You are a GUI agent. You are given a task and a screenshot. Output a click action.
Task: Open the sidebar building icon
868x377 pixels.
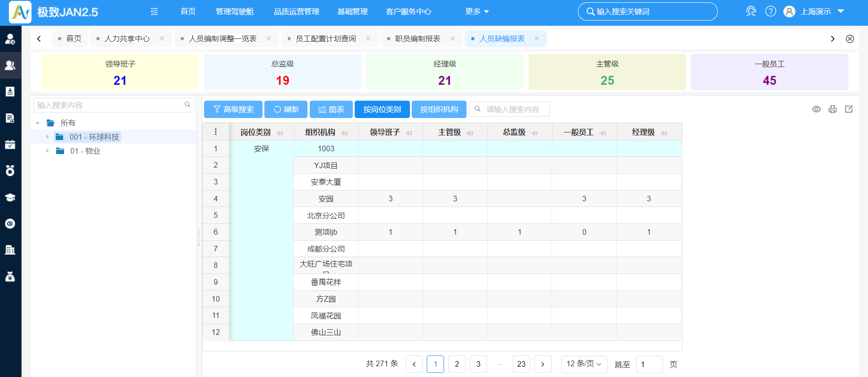pyautogui.click(x=10, y=250)
